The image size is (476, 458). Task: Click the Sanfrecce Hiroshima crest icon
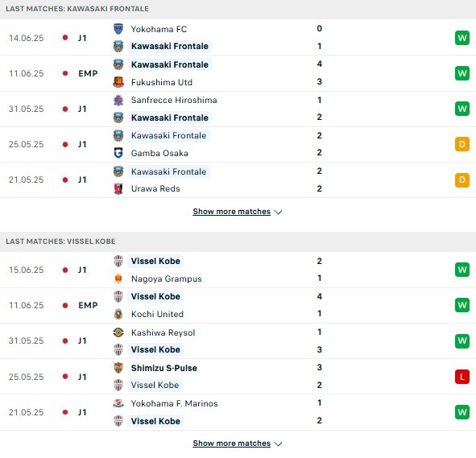118,100
